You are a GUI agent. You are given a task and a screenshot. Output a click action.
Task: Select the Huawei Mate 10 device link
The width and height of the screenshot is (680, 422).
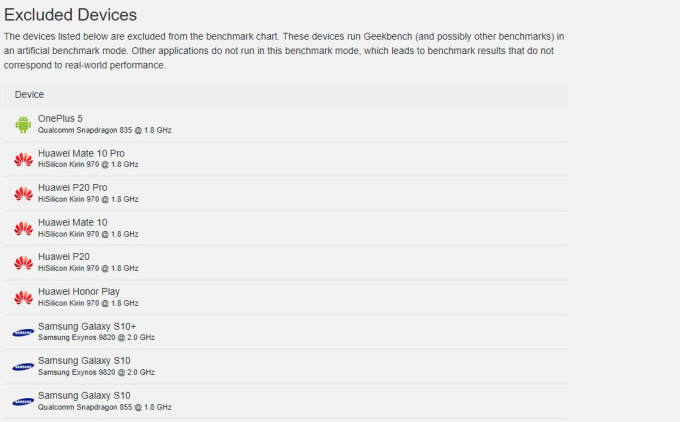[72, 222]
